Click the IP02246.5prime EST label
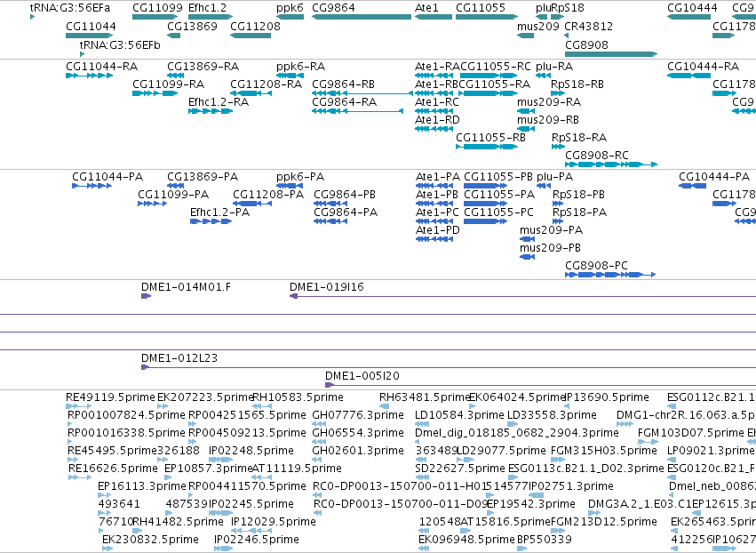The height and width of the screenshot is (553, 756). point(257,540)
